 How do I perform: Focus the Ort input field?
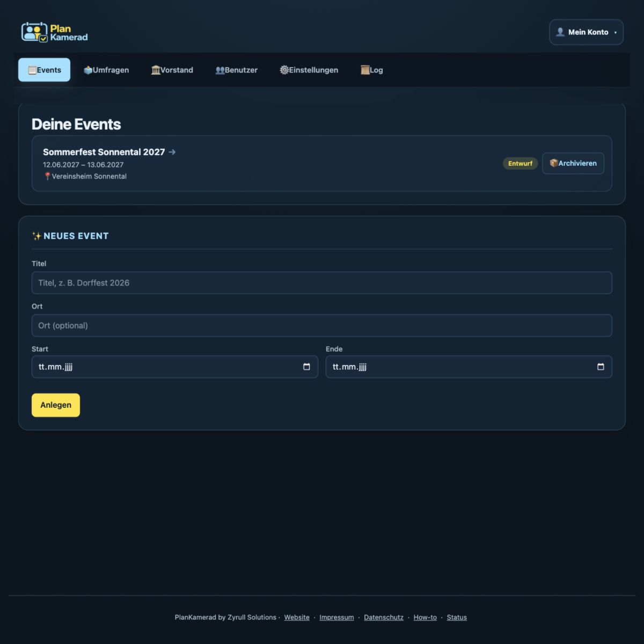click(322, 326)
